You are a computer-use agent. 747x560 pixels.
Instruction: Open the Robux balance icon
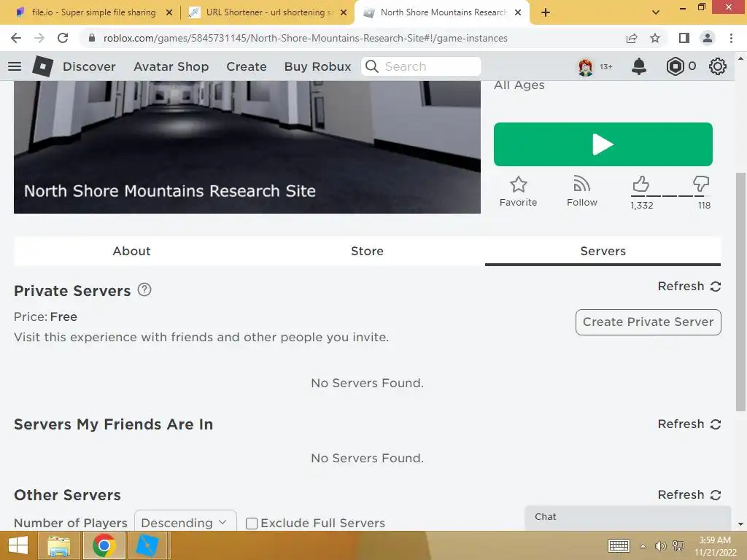[675, 66]
